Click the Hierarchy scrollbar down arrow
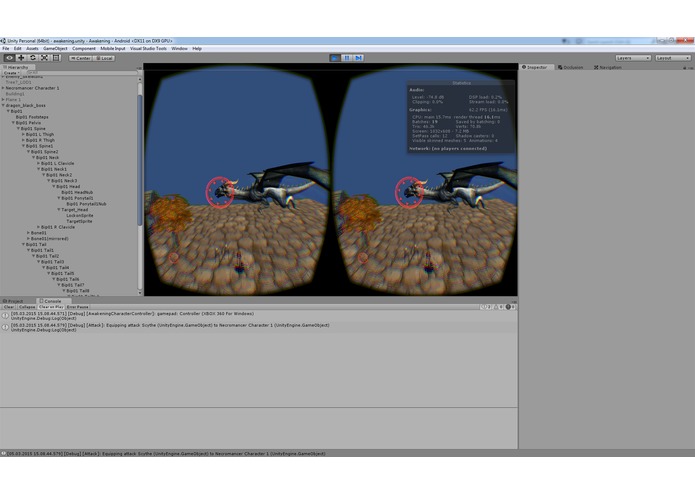The image size is (695, 494). 140,293
